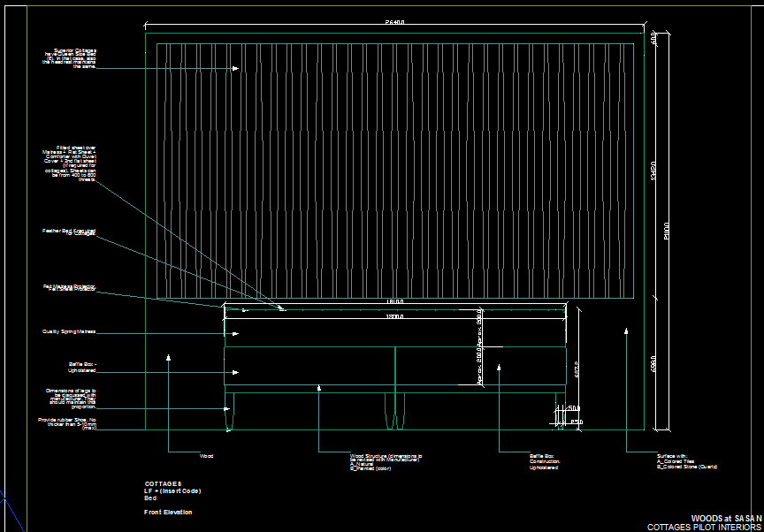764x532 pixels.
Task: Click the Wood leader label
Action: tap(206, 456)
